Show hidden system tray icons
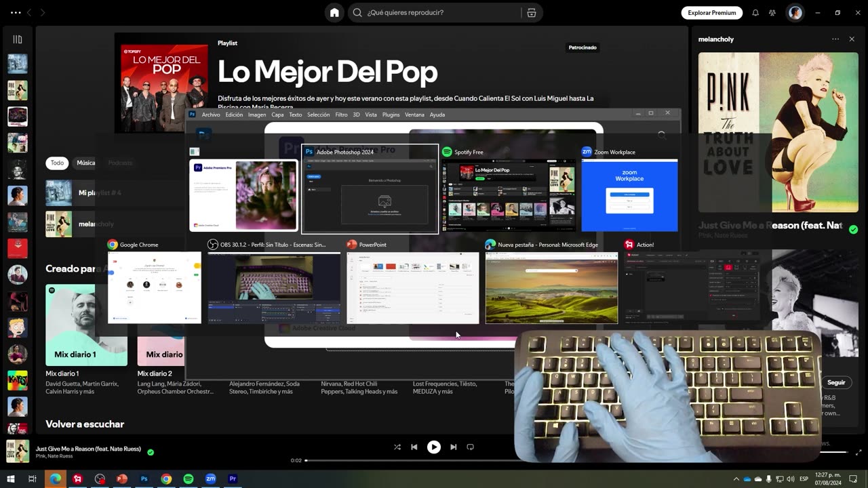Image resolution: width=868 pixels, height=488 pixels. 736,479
